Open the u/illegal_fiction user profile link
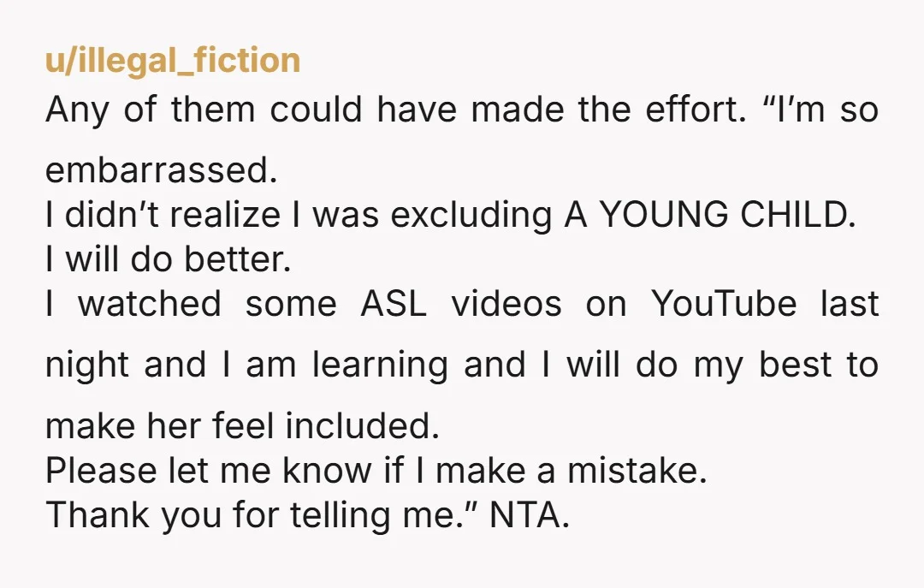924x588 pixels. pos(173,61)
